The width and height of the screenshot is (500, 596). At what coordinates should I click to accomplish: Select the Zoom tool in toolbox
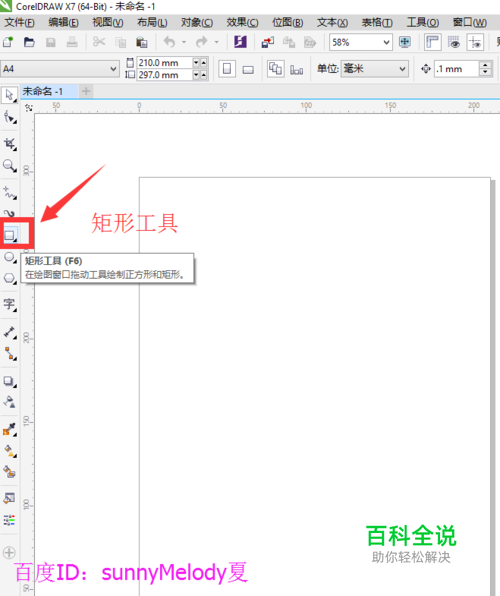pos(10,166)
